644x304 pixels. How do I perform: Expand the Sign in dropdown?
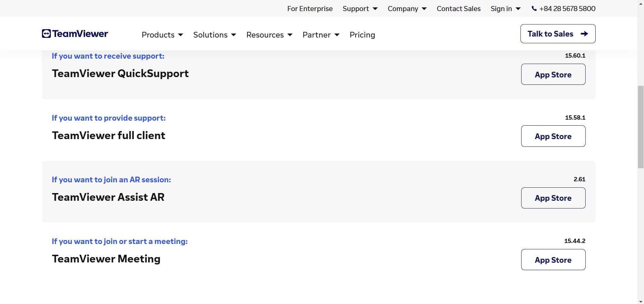tap(505, 9)
